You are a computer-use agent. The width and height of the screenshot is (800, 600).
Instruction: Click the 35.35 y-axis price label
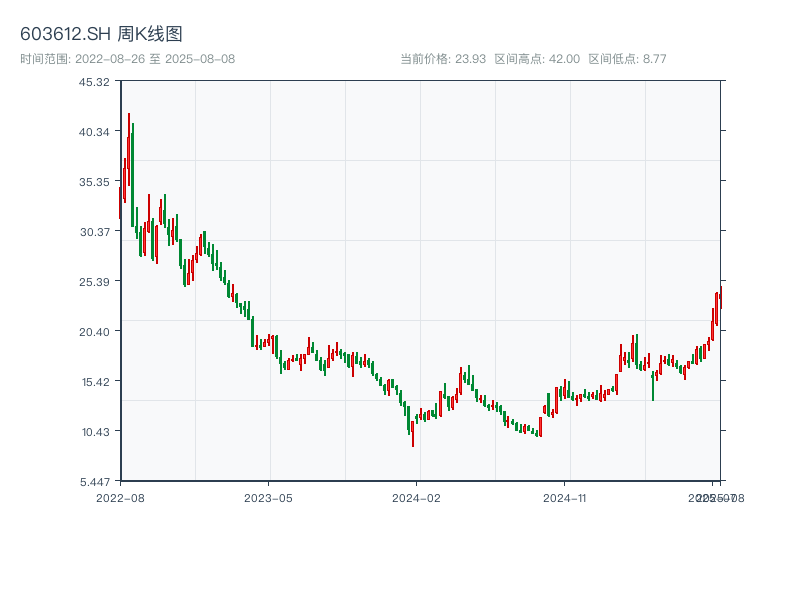95,181
